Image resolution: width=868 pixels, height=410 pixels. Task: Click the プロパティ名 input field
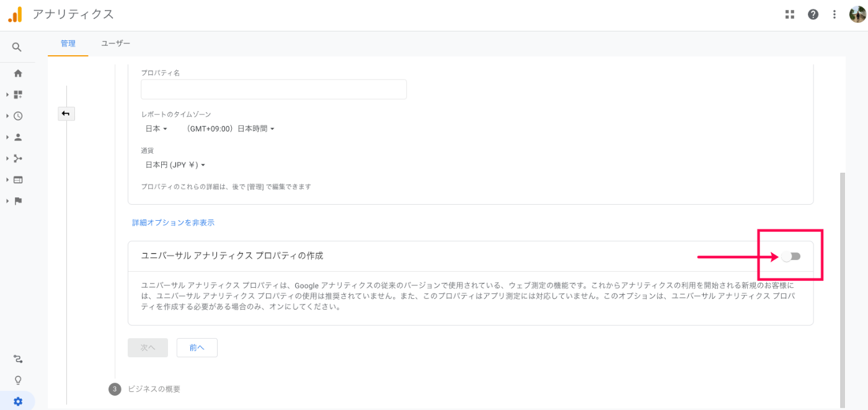click(x=273, y=89)
